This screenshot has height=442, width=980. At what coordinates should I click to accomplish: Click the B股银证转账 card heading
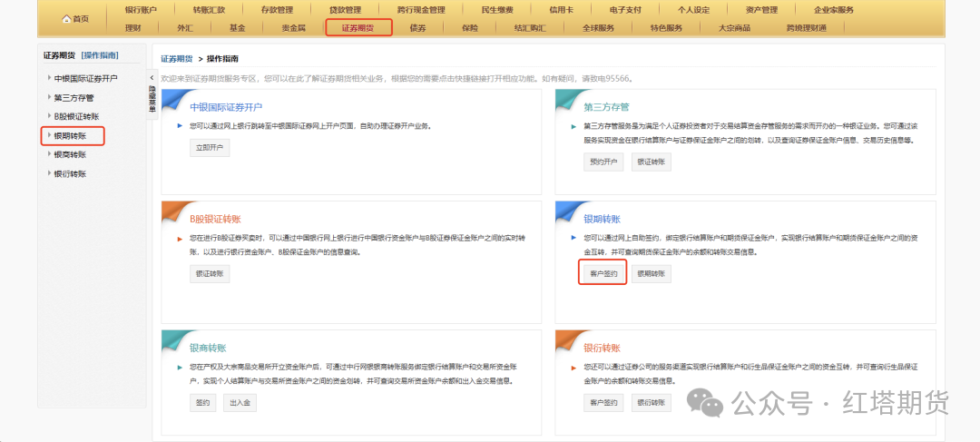[x=215, y=219]
